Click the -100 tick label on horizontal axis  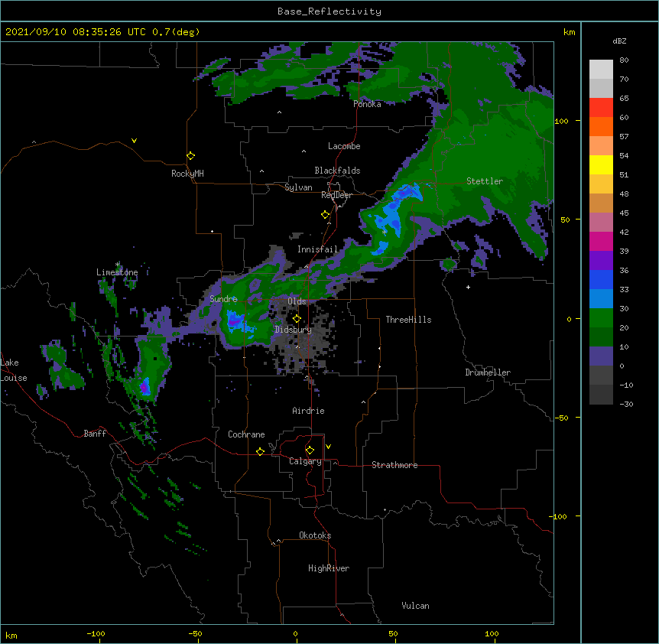click(96, 634)
